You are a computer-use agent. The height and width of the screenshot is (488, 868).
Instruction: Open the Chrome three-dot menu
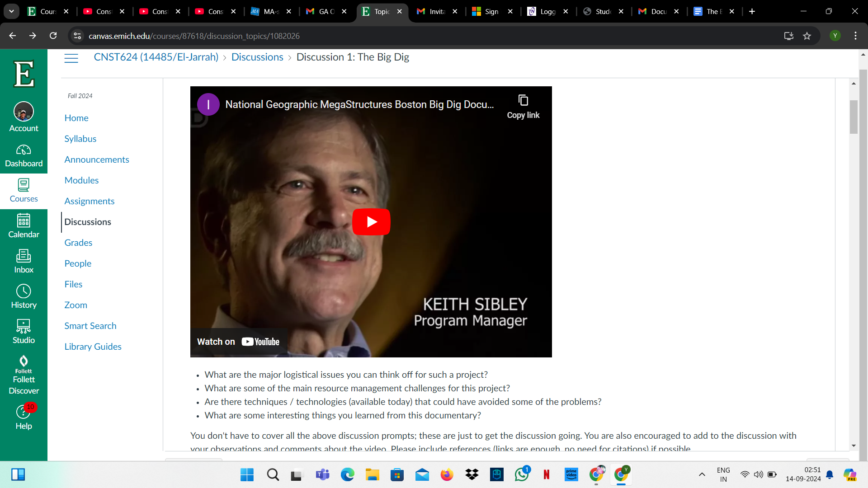(855, 36)
